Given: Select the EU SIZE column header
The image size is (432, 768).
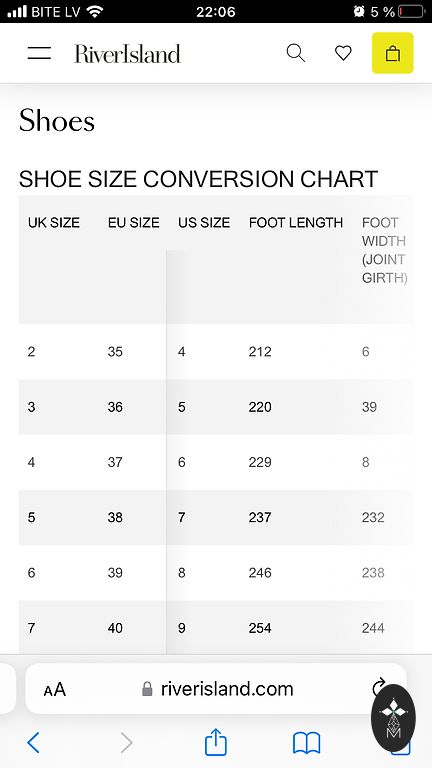Looking at the screenshot, I should pyautogui.click(x=134, y=223).
